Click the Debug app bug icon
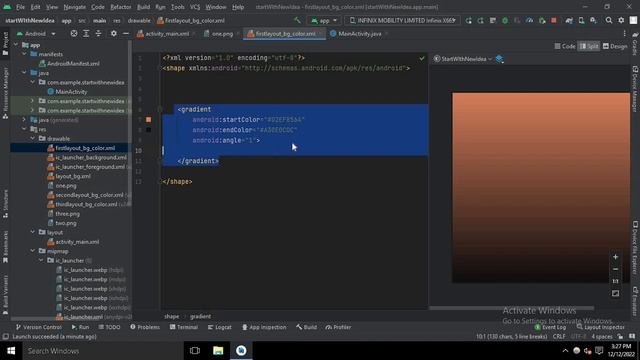640x360 pixels. coord(505,20)
